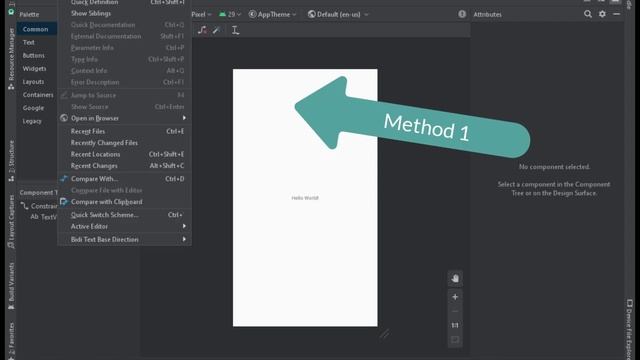The width and height of the screenshot is (640, 360).
Task: Choose Recently Changed Files
Action: tap(124, 143)
